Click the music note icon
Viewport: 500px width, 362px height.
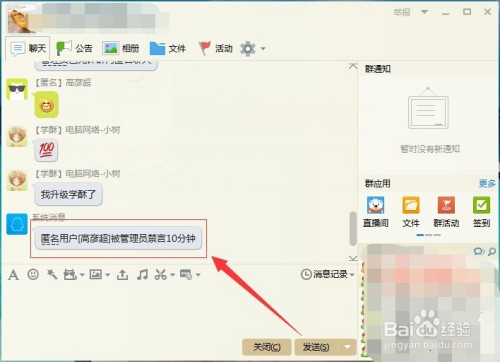[x=142, y=275]
